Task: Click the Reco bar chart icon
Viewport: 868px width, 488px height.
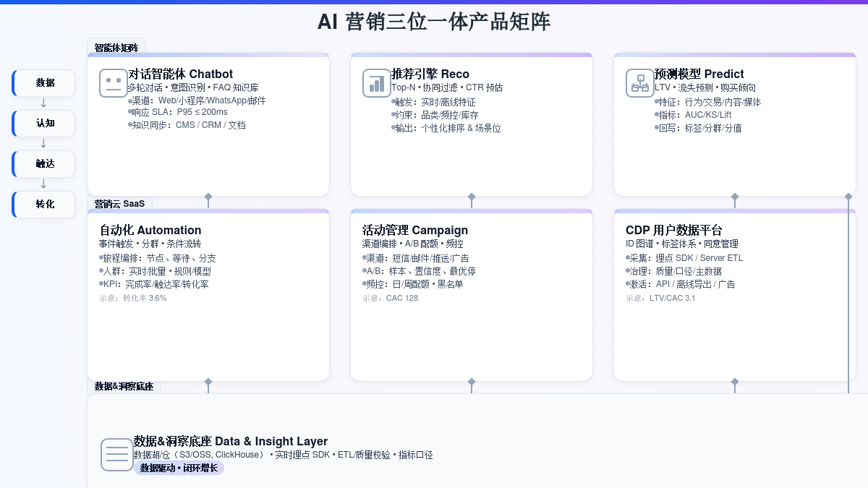Action: 376,83
